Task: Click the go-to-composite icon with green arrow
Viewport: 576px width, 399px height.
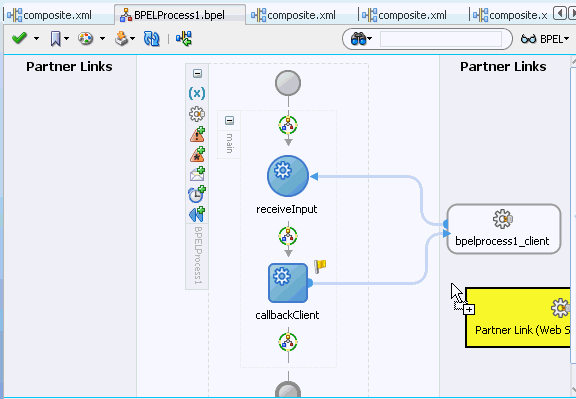Action: coord(184,39)
